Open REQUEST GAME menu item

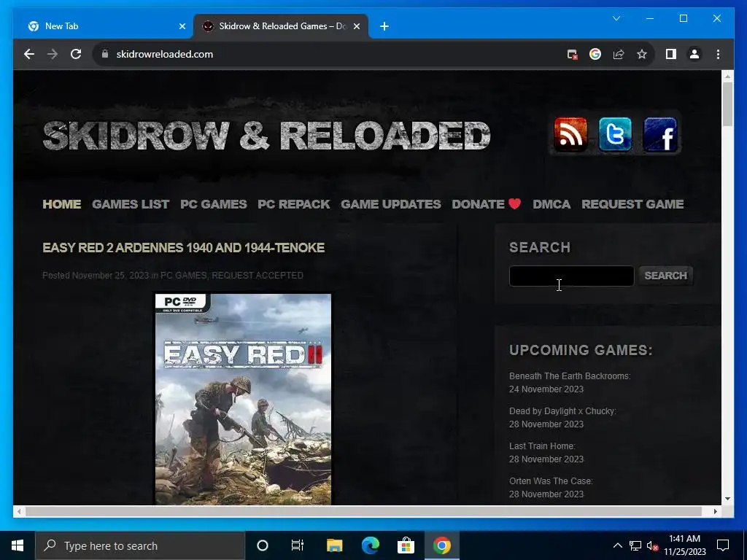click(632, 204)
